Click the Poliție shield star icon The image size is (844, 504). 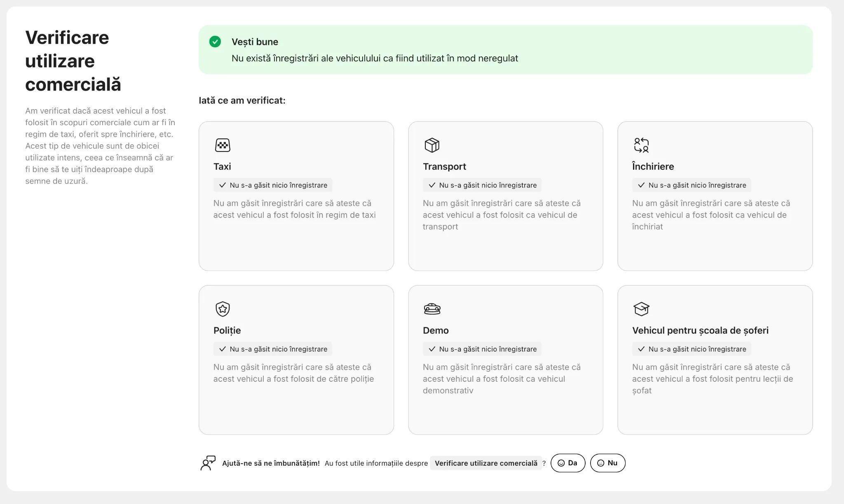point(223,309)
